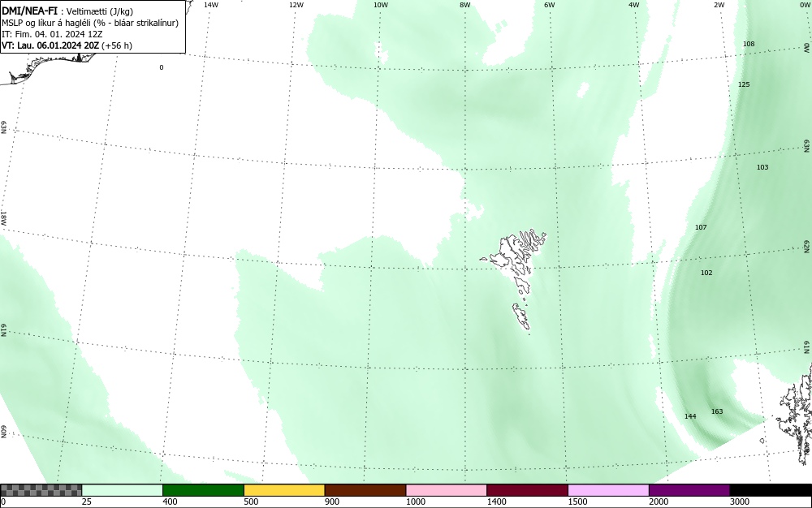Click the 63N label on the left edge

click(x=3, y=127)
